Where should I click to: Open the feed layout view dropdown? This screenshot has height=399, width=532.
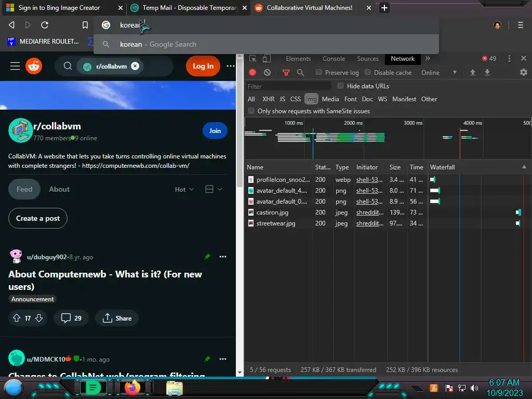pos(214,189)
